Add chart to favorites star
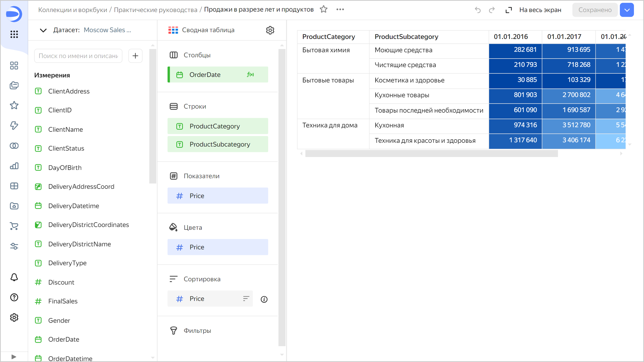The width and height of the screenshot is (644, 362). tap(324, 10)
